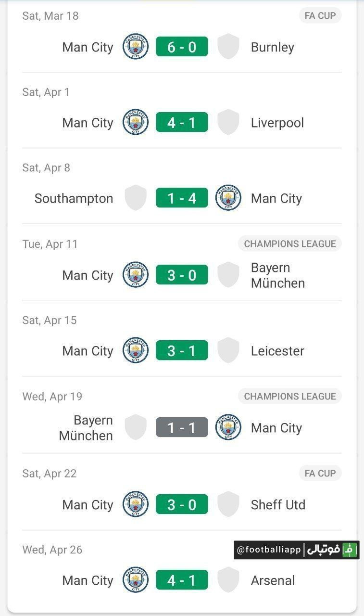
Task: Tap the CHAMPIONS LEAGUE tag on Apr 11
Action: [289, 244]
